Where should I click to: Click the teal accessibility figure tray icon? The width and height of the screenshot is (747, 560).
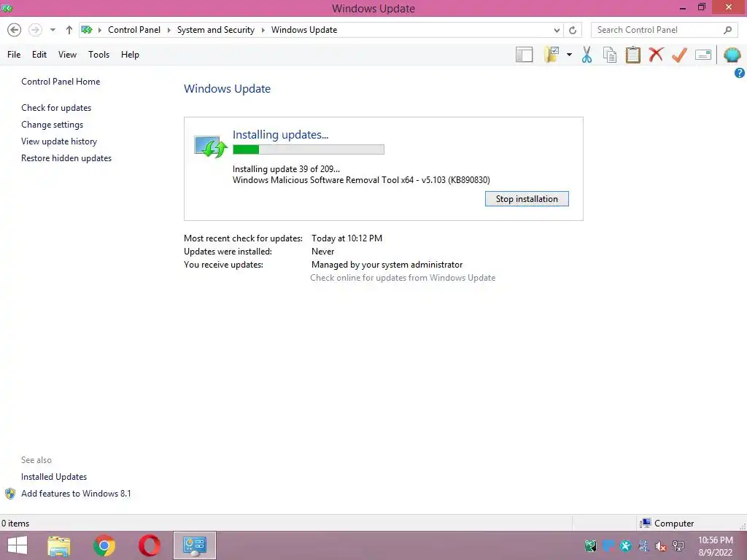[625, 546]
